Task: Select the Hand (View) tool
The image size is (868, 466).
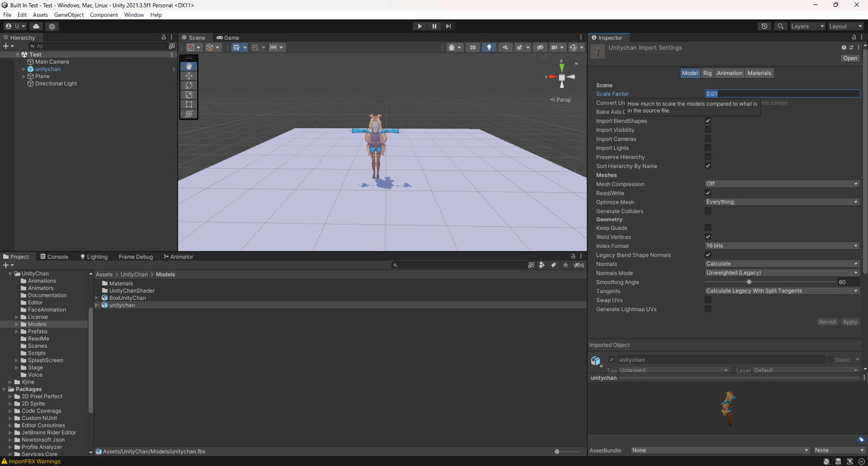Action: click(x=189, y=66)
